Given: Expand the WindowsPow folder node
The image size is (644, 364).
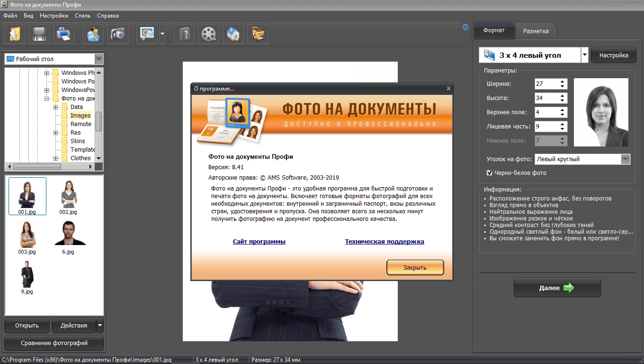Looking at the screenshot, I should 47,90.
